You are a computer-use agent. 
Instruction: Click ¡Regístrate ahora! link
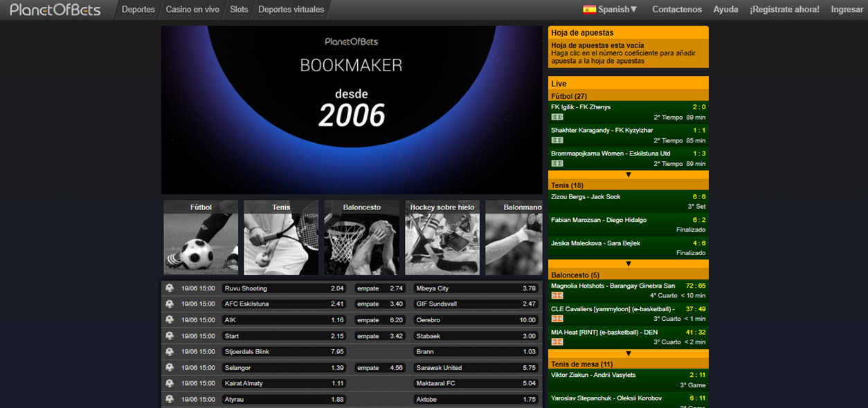point(784,10)
